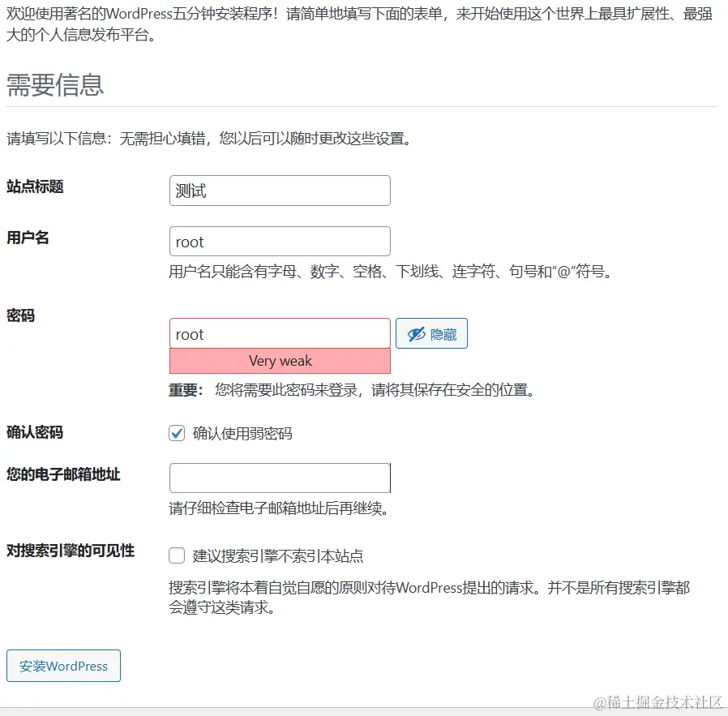Click the 需要信息 heading
The width and height of the screenshot is (728, 716).
coord(55,85)
